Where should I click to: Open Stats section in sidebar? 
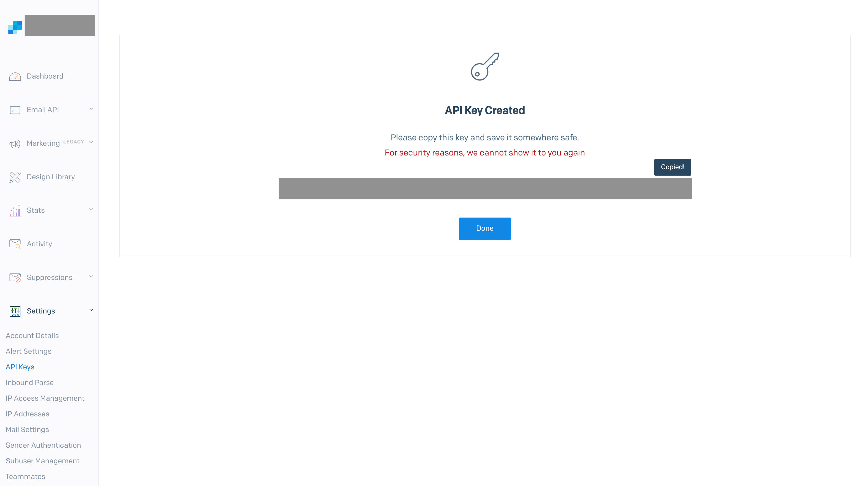coord(51,210)
